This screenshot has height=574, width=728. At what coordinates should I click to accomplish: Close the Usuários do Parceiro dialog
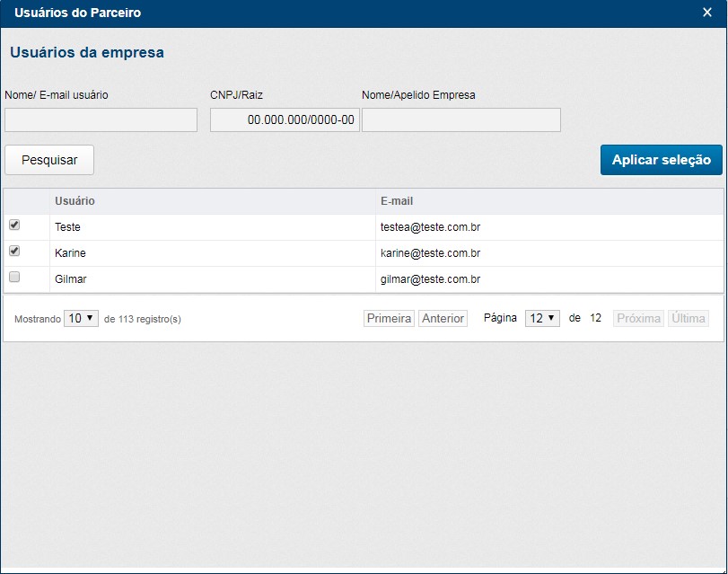point(707,13)
